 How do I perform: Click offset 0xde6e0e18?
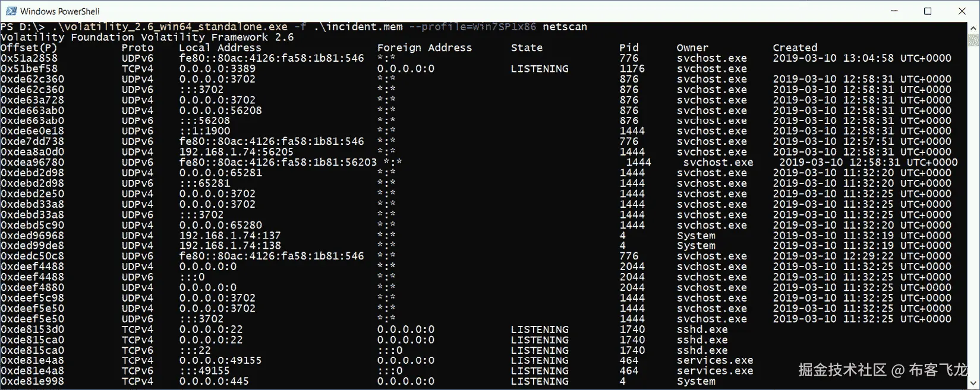click(x=32, y=131)
